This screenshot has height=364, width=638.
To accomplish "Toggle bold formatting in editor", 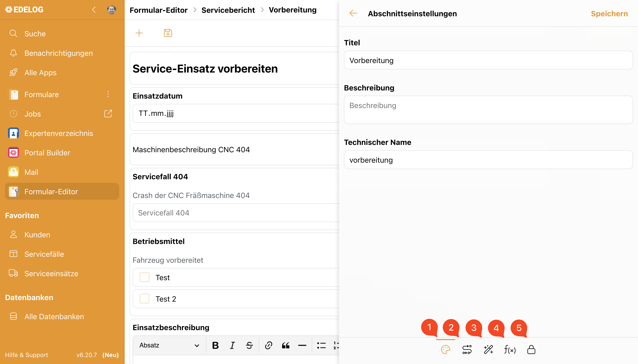I will [x=215, y=345].
